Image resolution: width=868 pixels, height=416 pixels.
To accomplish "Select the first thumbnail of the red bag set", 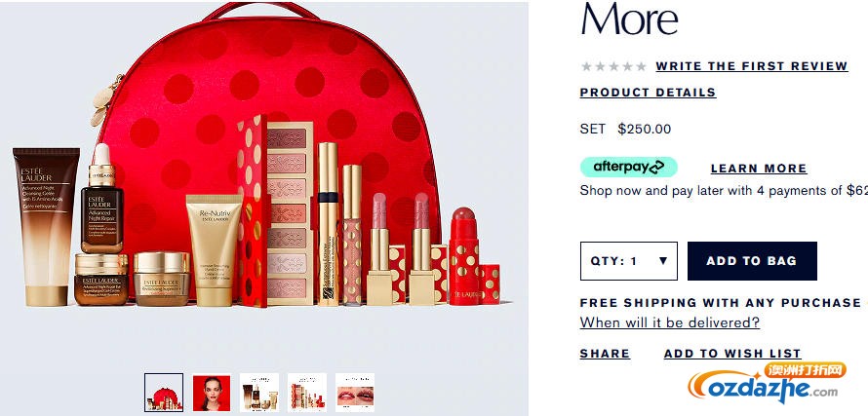I will [164, 393].
